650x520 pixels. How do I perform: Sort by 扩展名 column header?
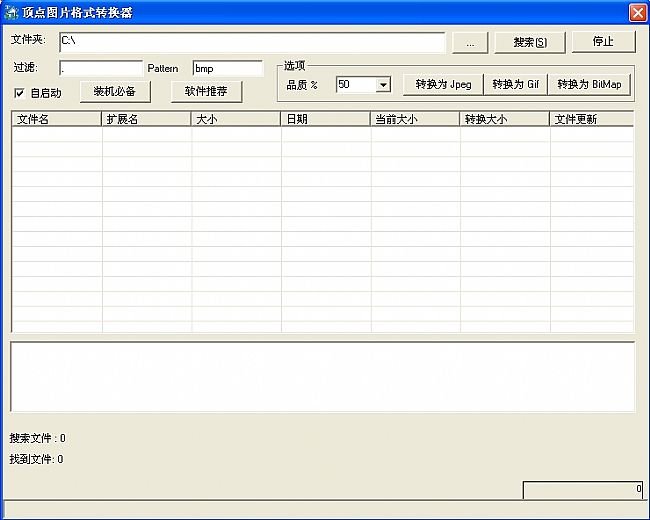147,119
